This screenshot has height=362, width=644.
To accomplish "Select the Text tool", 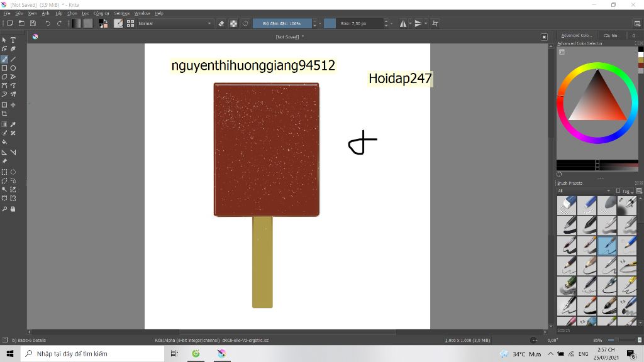I will (x=13, y=40).
